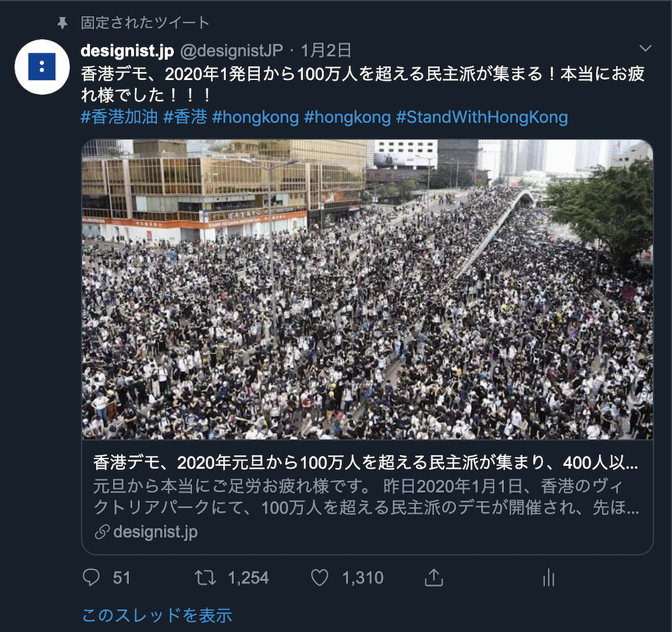Open the first #hongkong hashtag
672x632 pixels.
coord(255,116)
